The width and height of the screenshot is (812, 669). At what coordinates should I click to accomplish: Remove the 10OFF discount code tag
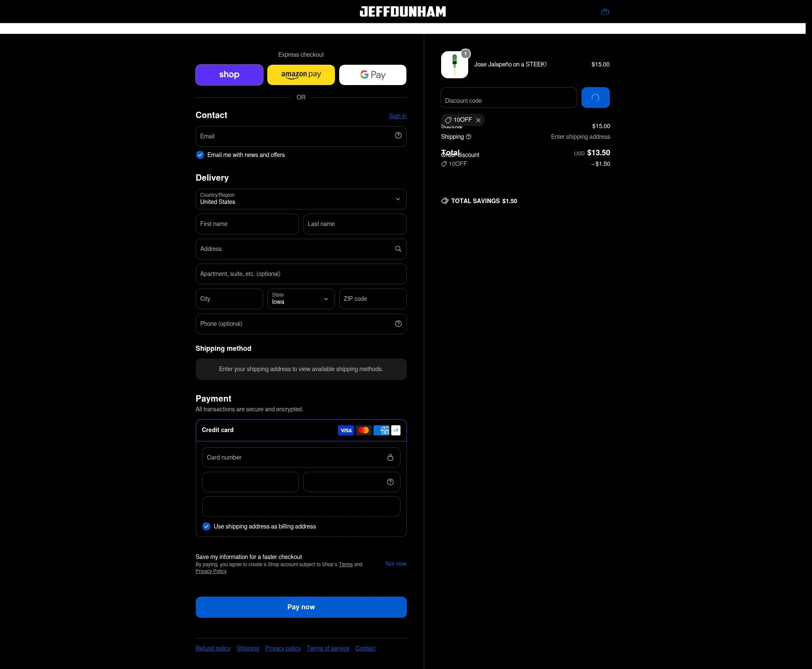[x=478, y=120]
